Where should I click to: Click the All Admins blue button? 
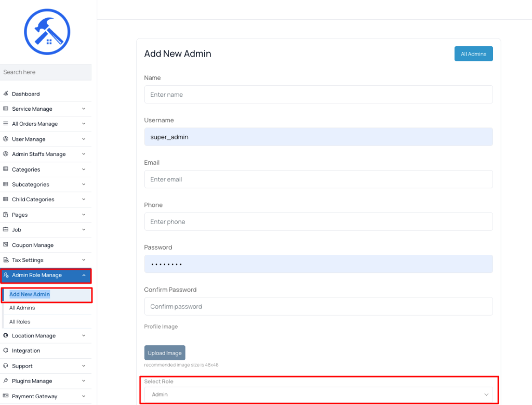[x=473, y=54]
